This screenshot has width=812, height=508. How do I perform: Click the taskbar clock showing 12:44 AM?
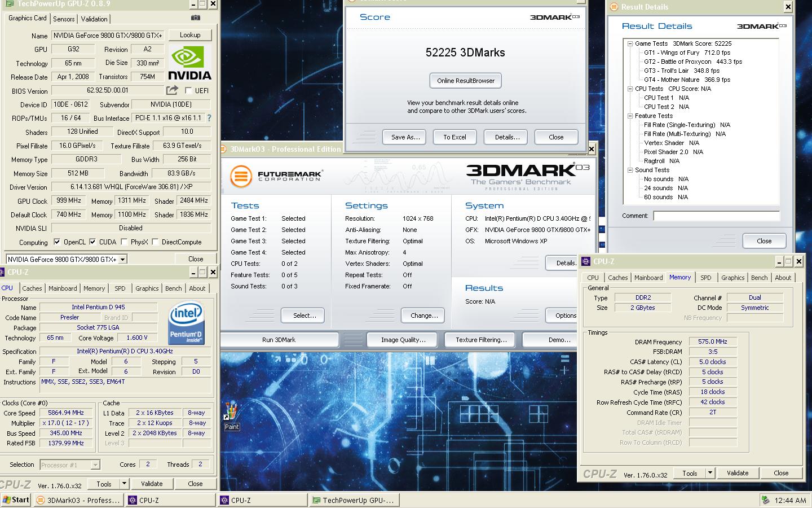(x=790, y=500)
